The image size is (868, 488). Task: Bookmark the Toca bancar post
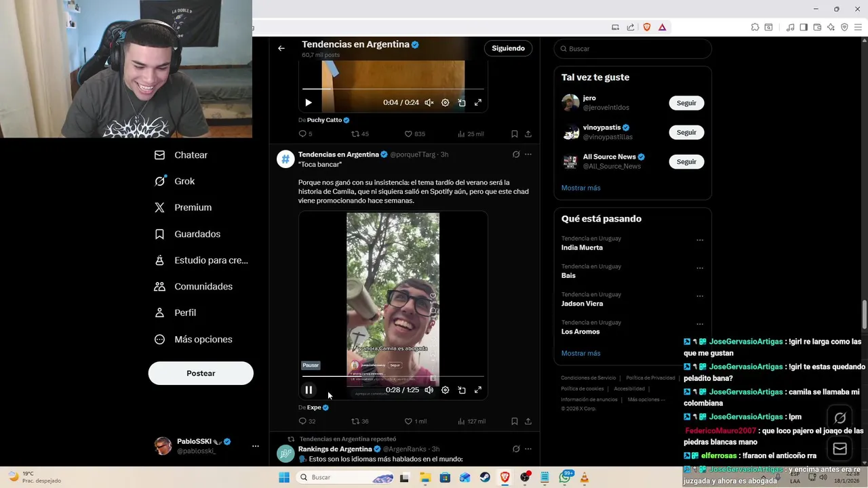click(515, 422)
